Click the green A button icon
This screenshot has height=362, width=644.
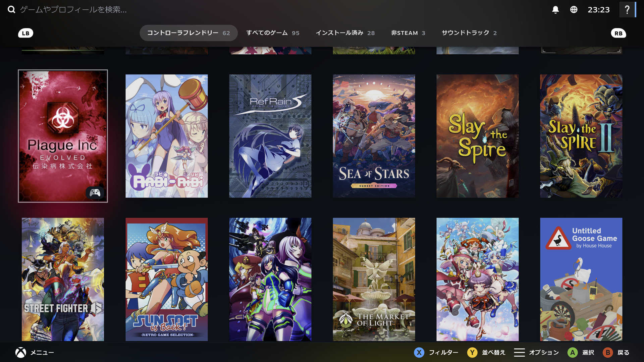tap(573, 353)
